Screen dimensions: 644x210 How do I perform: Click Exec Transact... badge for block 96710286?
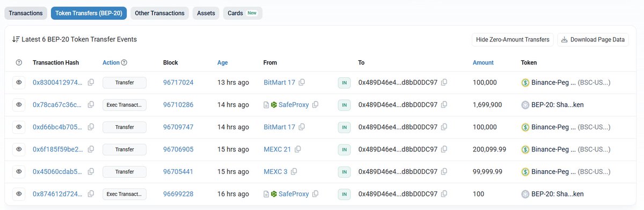[x=125, y=105]
